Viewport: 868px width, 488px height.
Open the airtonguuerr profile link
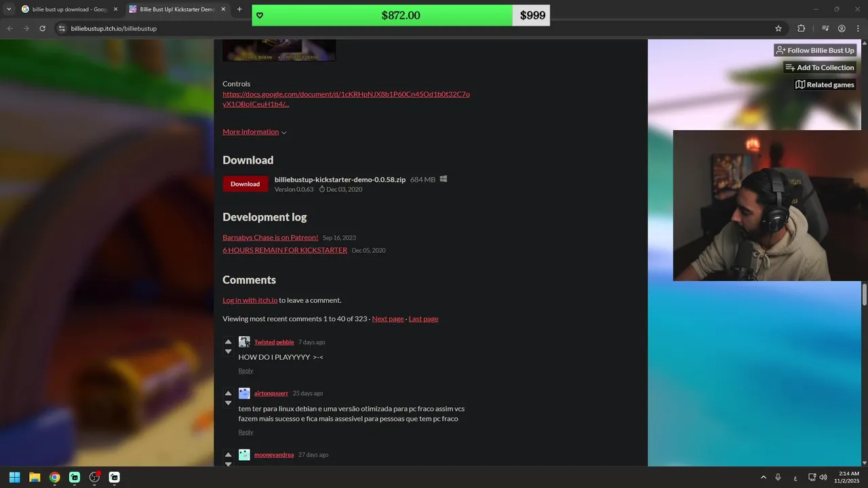click(271, 393)
